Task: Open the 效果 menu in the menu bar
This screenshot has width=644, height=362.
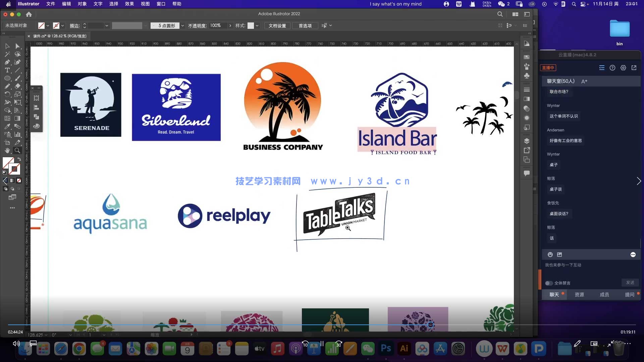Action: (129, 4)
